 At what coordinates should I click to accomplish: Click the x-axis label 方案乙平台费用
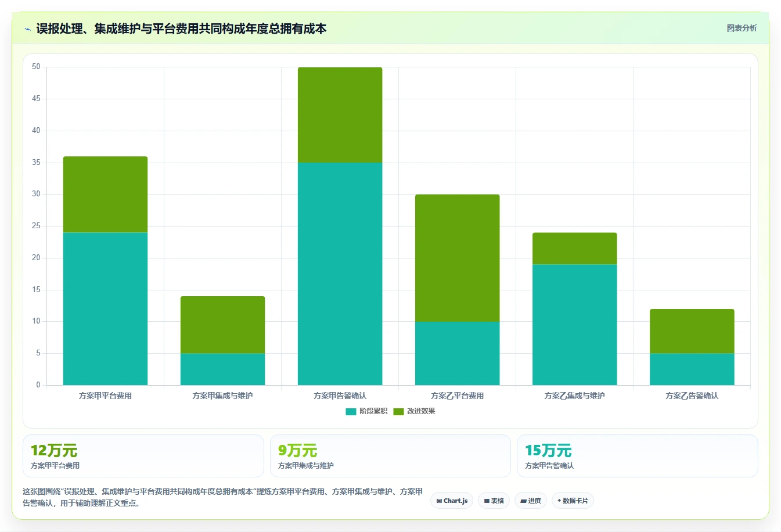click(x=457, y=396)
